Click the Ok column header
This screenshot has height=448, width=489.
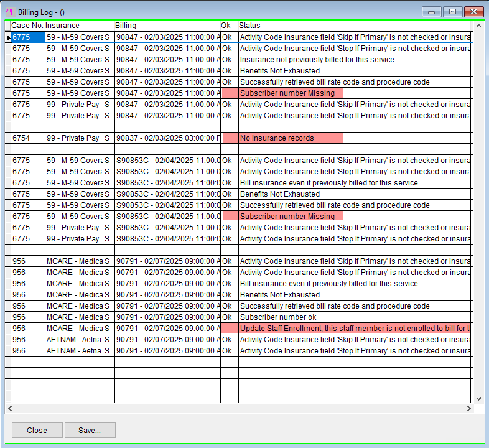tap(229, 26)
